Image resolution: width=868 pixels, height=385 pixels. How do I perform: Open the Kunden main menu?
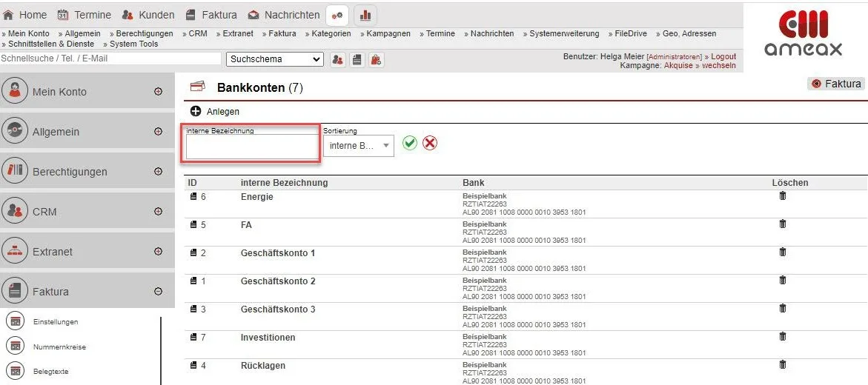pyautogui.click(x=148, y=15)
